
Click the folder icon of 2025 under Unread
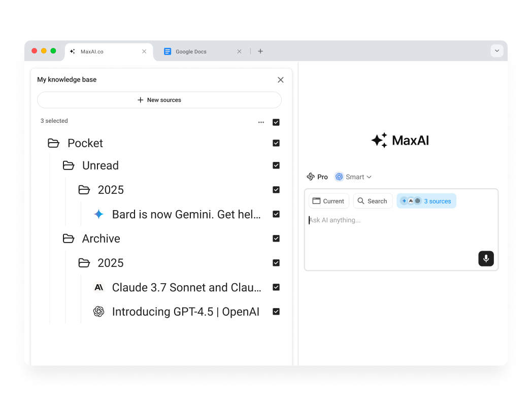84,190
